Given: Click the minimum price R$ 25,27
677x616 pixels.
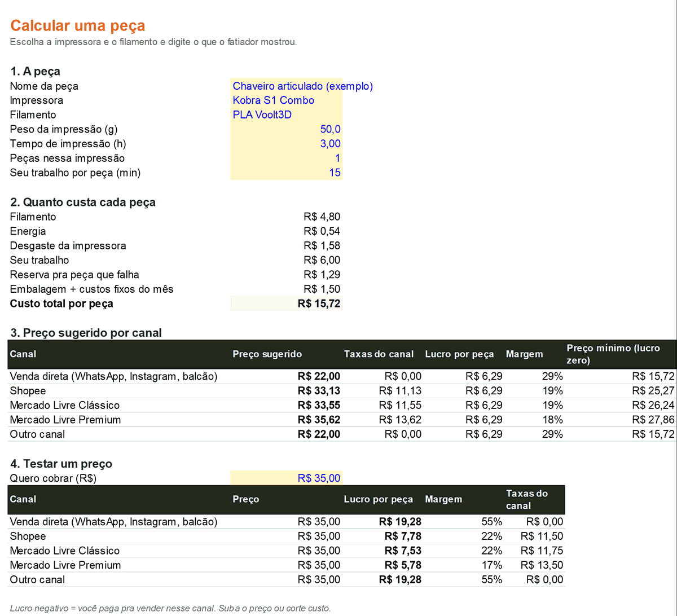Looking at the screenshot, I should [x=653, y=391].
